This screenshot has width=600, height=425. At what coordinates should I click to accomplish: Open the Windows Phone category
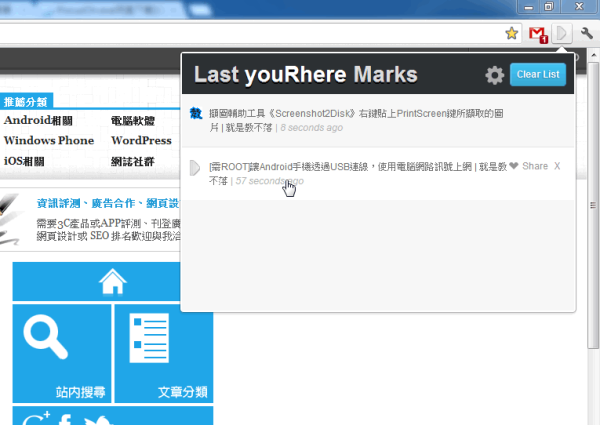(49, 140)
